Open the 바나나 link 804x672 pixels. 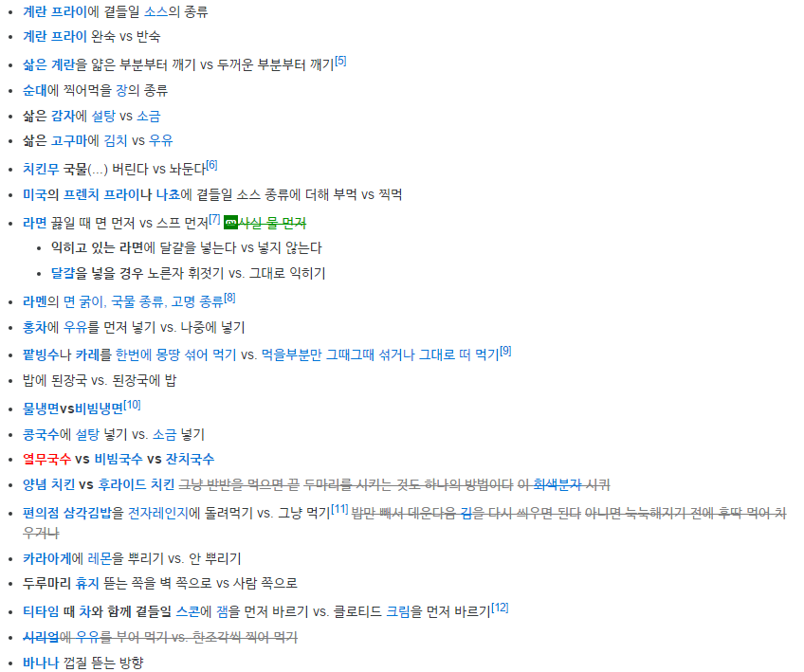click(42, 663)
